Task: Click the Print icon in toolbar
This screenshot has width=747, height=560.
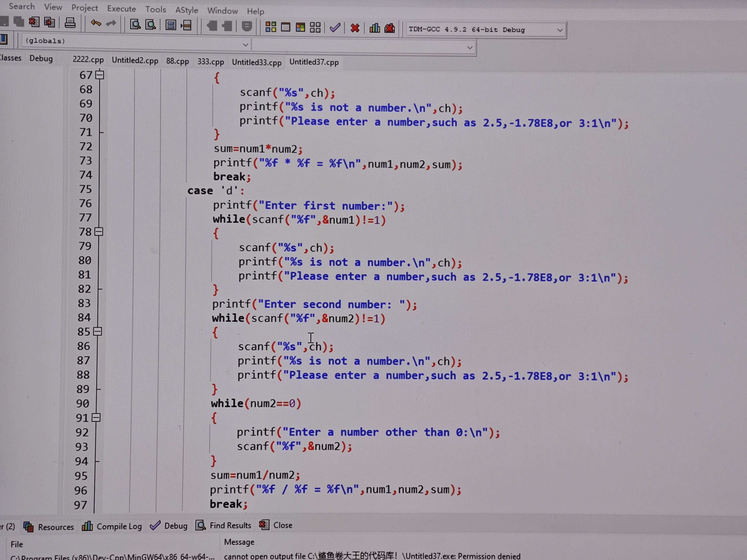Action: pos(70,23)
